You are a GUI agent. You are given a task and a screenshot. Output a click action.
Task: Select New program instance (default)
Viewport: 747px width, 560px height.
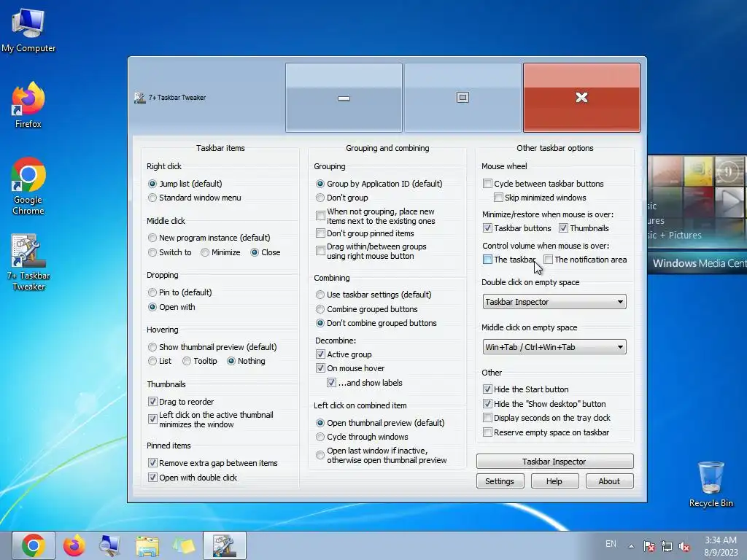point(209,238)
